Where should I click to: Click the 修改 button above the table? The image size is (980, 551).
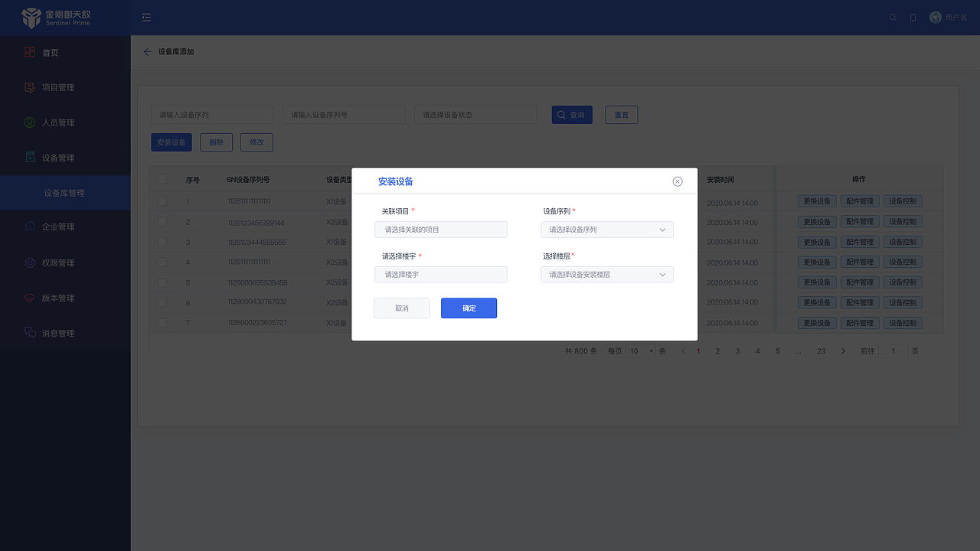click(256, 142)
